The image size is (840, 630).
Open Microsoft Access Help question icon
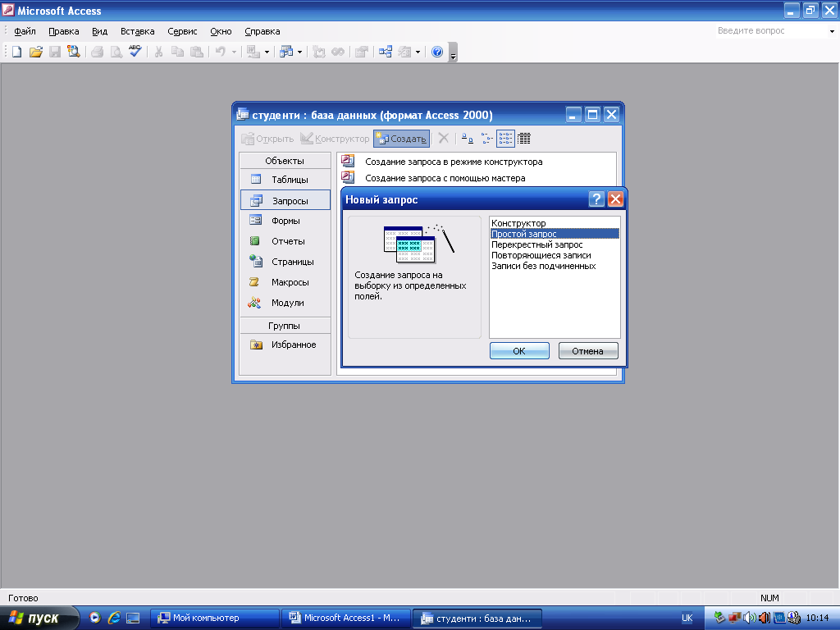(x=437, y=52)
